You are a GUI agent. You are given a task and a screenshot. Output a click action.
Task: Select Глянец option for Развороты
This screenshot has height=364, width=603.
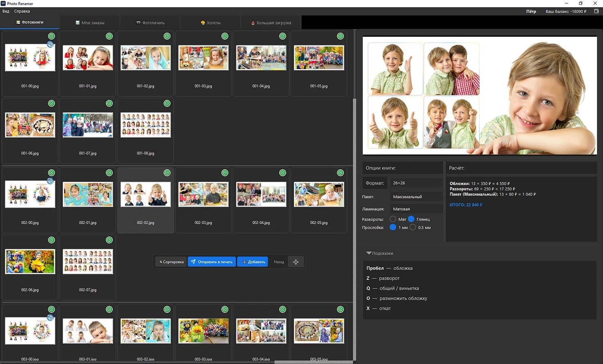click(411, 219)
